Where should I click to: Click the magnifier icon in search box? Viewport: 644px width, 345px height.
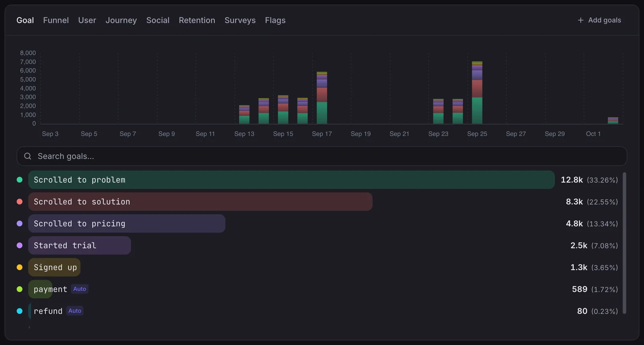[27, 156]
